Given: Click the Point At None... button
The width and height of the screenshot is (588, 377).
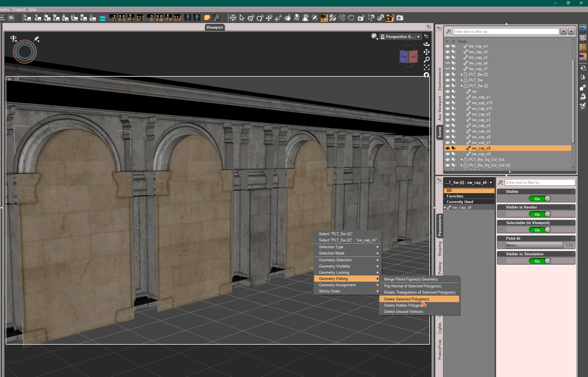Looking at the screenshot, I should pyautogui.click(x=534, y=245).
